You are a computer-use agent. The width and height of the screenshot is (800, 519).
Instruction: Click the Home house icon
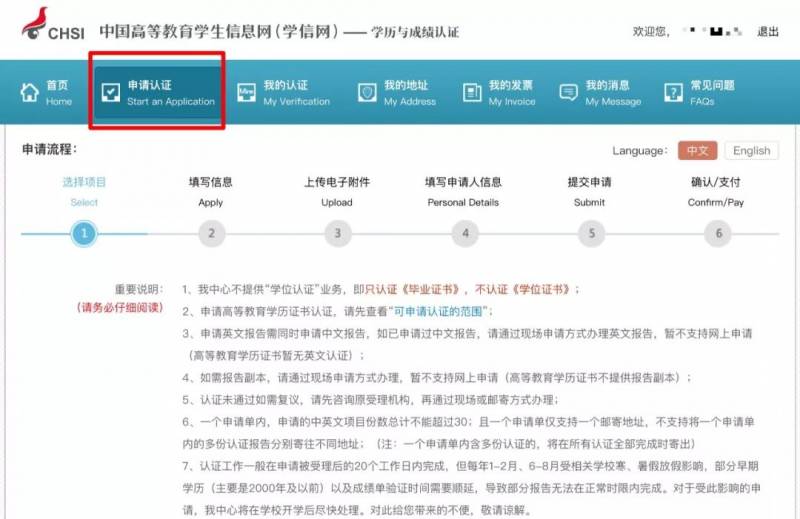click(x=29, y=93)
